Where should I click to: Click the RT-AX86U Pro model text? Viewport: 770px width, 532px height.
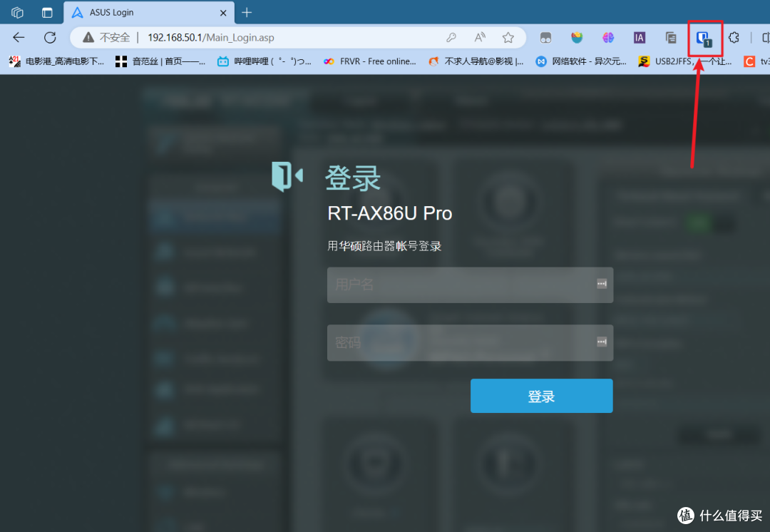tap(390, 213)
